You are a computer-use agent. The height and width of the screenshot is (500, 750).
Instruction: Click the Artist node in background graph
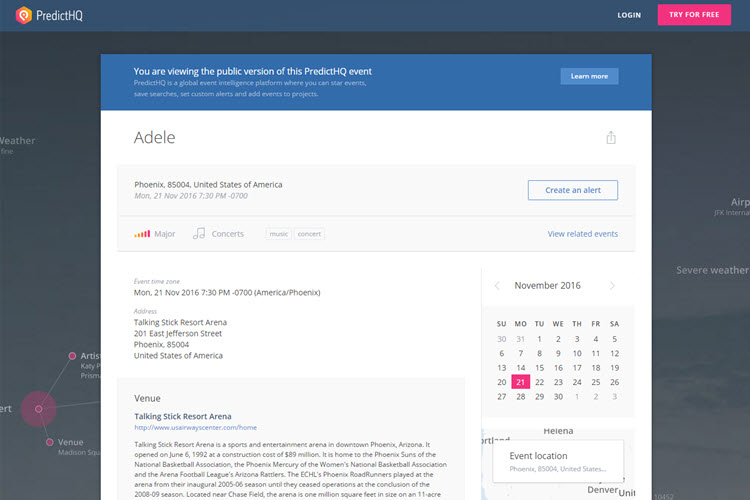pyautogui.click(x=72, y=356)
